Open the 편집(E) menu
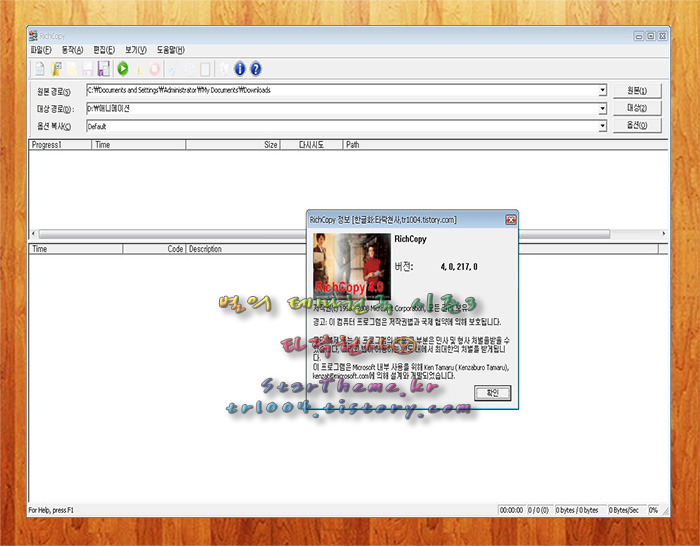Screen dimensions: 700x546 104,50
